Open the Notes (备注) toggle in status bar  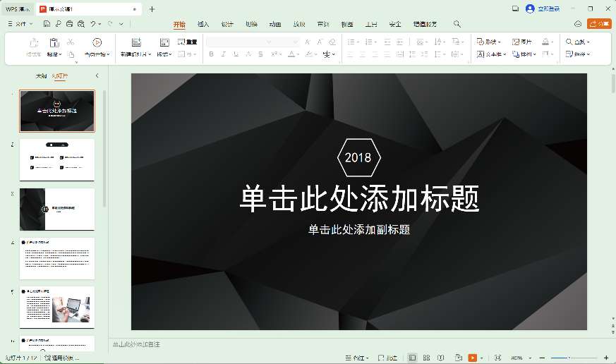tap(357, 358)
